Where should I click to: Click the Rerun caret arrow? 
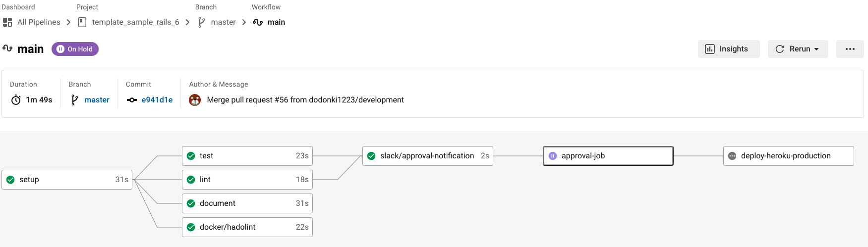click(816, 49)
